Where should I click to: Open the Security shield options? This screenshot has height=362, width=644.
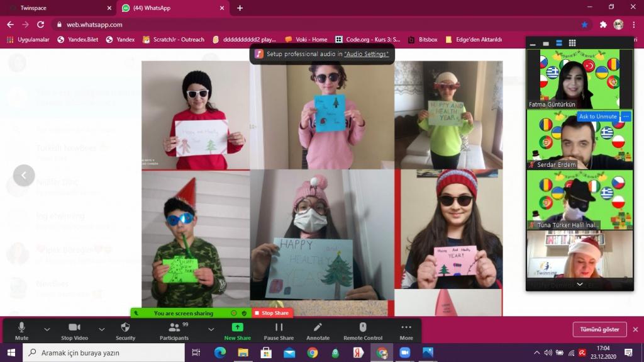point(125,331)
